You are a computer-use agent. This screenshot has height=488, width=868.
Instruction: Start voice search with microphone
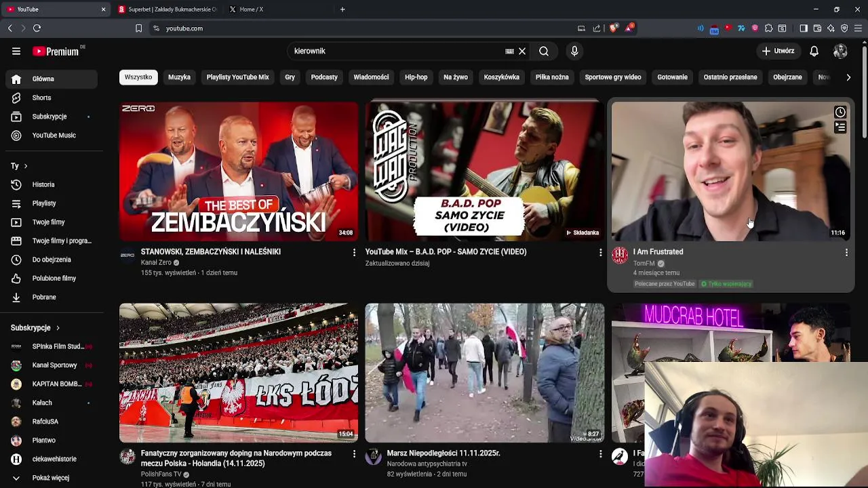tap(574, 51)
